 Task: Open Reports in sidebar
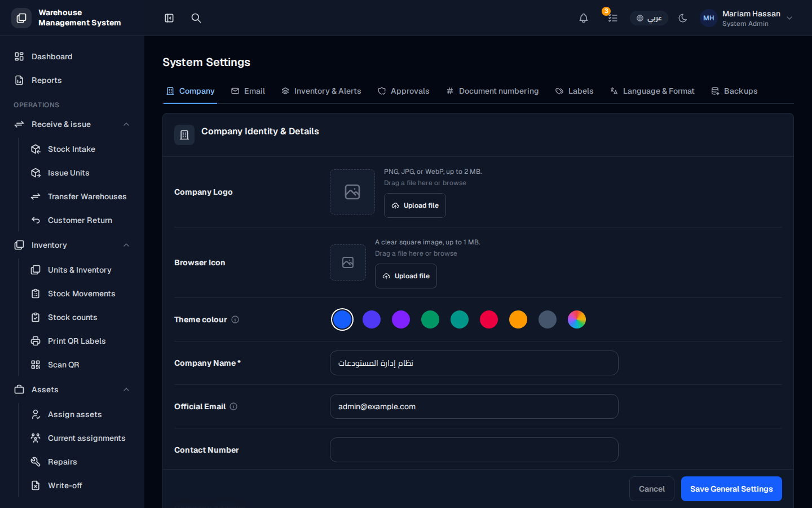[72, 80]
